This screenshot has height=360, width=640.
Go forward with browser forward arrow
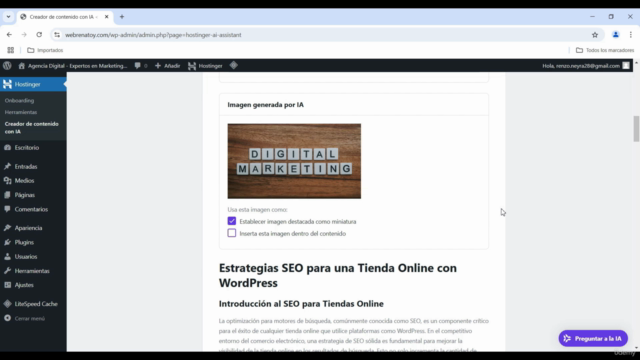[24, 35]
